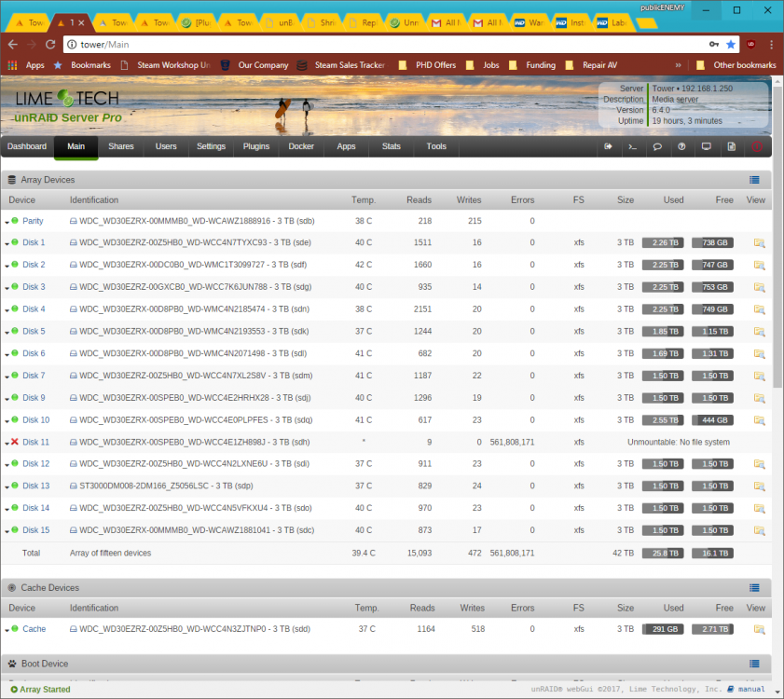Image resolution: width=784 pixels, height=699 pixels.
Task: Open the feedback speech bubble icon
Action: pyautogui.click(x=657, y=146)
